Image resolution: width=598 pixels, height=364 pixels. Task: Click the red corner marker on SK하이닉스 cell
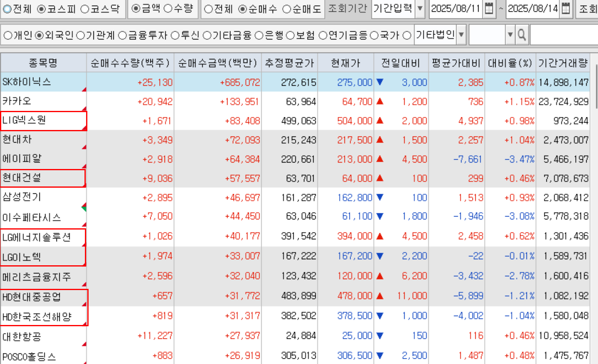click(84, 89)
